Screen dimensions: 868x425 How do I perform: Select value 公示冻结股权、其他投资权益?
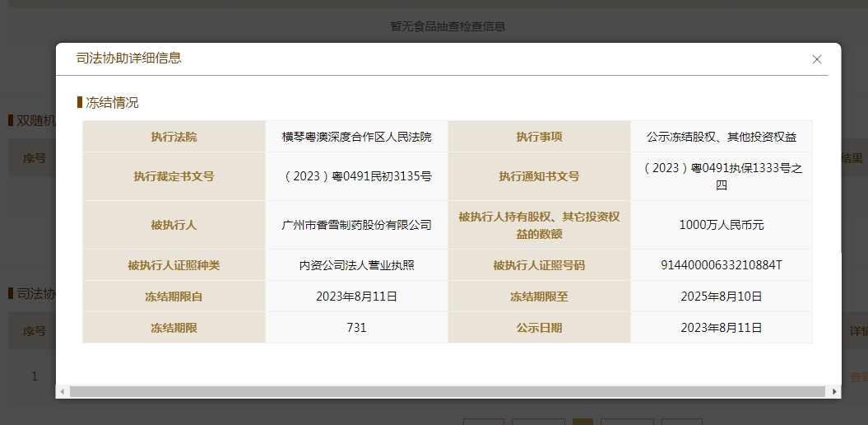[722, 137]
